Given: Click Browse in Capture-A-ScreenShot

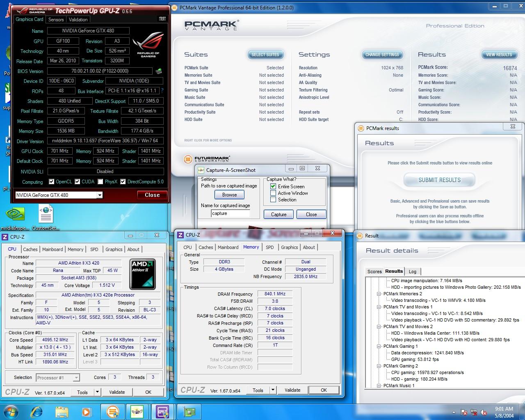Looking at the screenshot, I should [x=230, y=195].
